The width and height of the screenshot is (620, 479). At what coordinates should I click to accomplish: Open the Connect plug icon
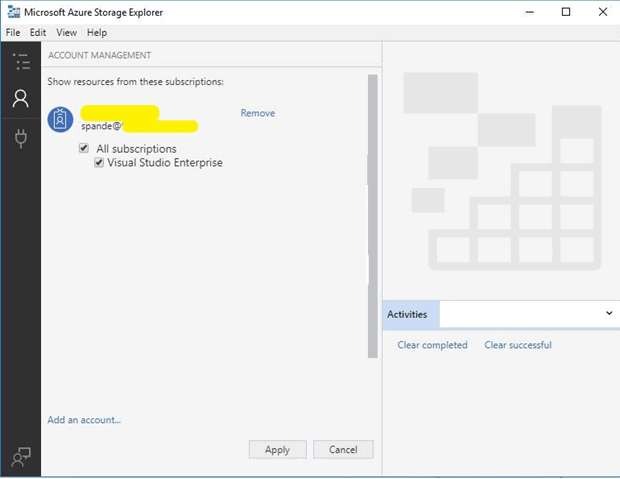(21, 138)
